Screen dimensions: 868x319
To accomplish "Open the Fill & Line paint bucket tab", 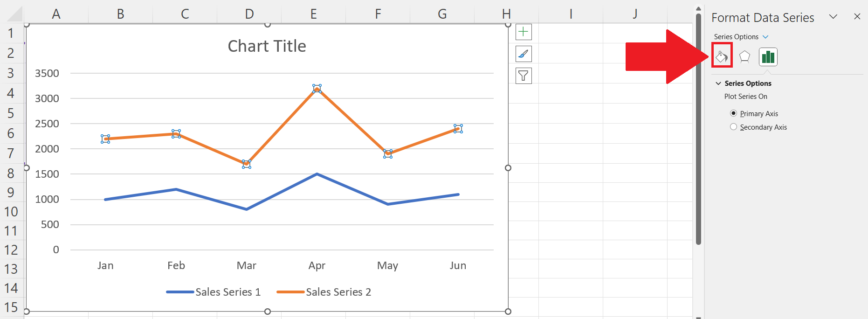I will (722, 57).
